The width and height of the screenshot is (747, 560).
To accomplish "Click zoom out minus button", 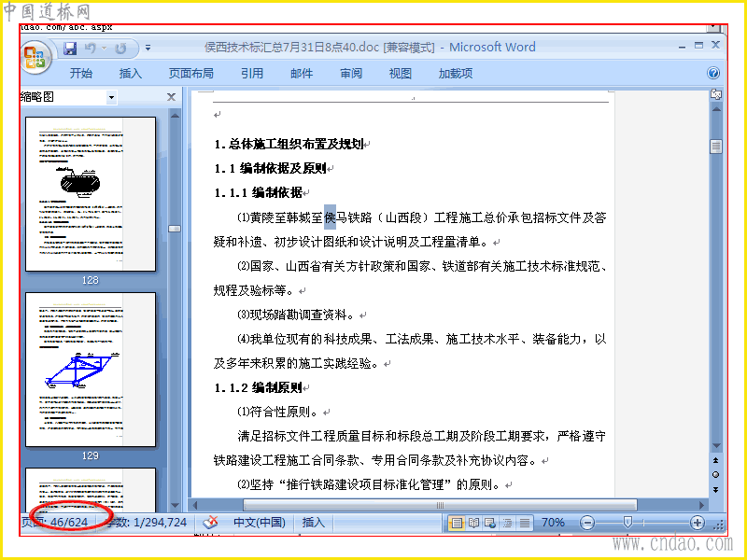I will (587, 523).
